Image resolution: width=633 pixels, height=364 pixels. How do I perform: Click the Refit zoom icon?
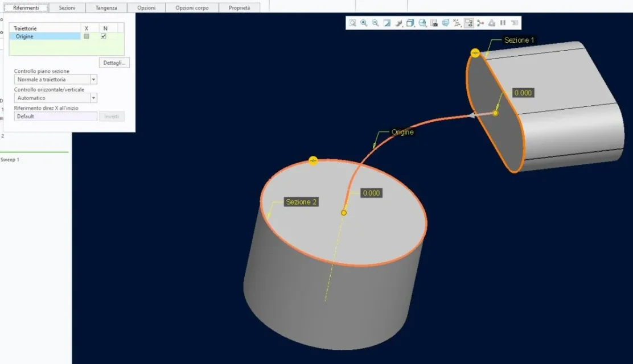(352, 23)
